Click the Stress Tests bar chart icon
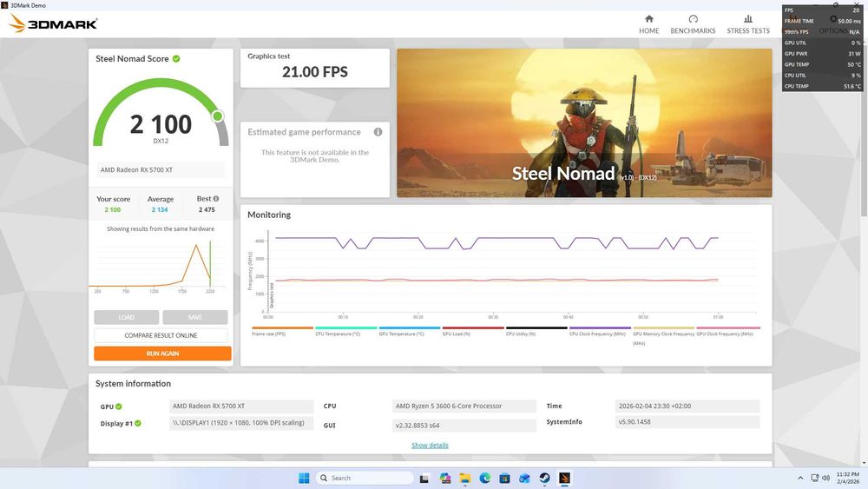The height and width of the screenshot is (489, 868). point(748,19)
